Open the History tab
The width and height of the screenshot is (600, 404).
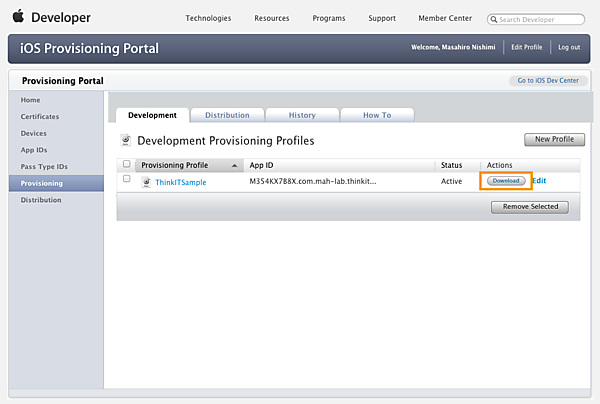click(x=301, y=115)
